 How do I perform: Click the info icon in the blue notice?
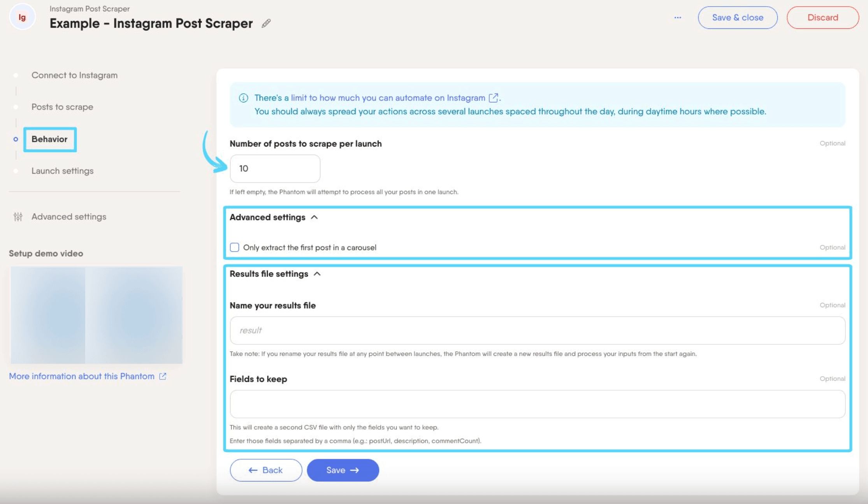click(x=243, y=98)
